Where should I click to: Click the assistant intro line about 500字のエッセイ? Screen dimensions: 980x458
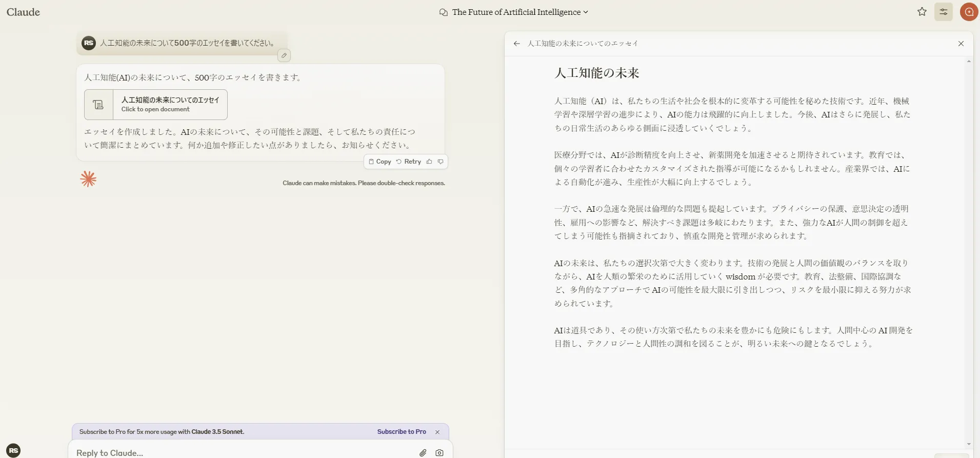pos(194,77)
